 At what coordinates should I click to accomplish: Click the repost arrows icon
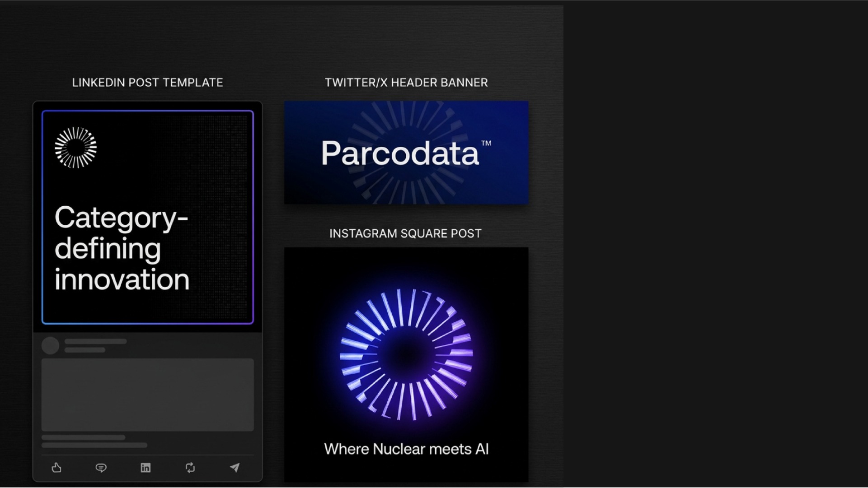tap(190, 468)
